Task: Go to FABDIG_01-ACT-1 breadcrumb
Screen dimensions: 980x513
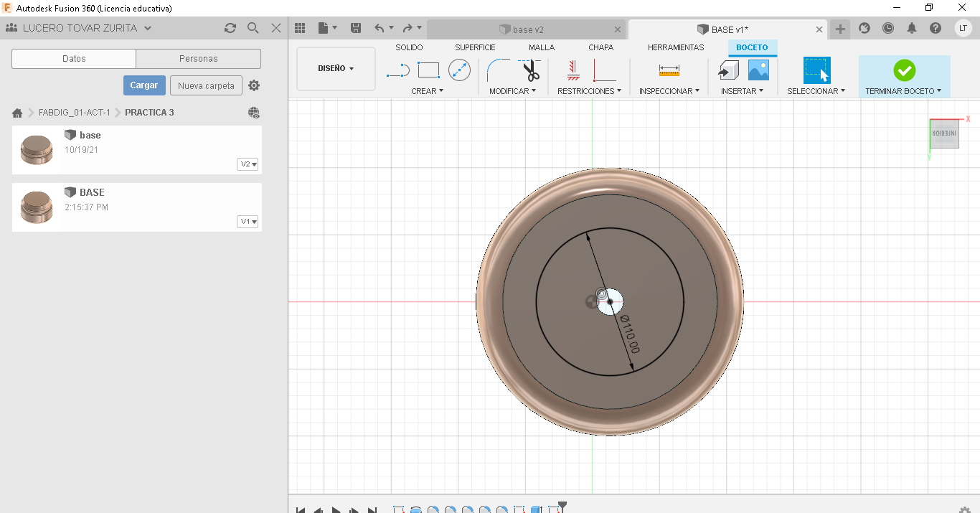Action: pyautogui.click(x=75, y=113)
